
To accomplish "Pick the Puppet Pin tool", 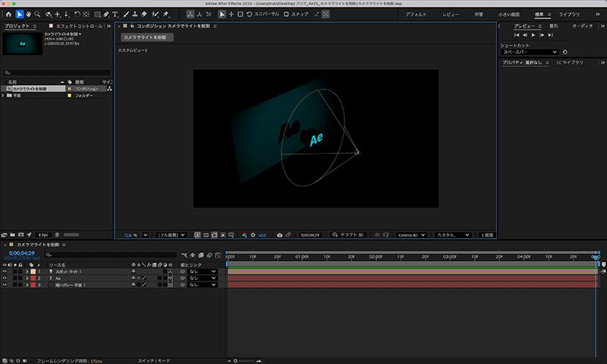I will point(165,14).
